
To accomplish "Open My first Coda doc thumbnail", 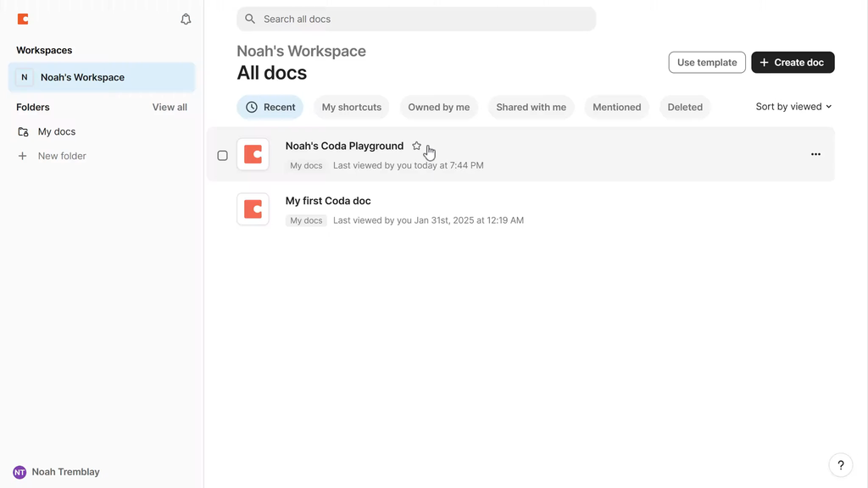I will click(253, 209).
